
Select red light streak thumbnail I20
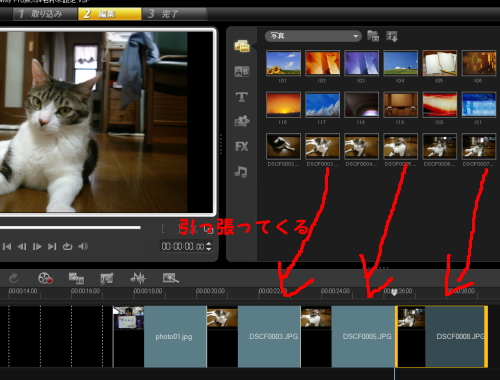[x=440, y=105]
